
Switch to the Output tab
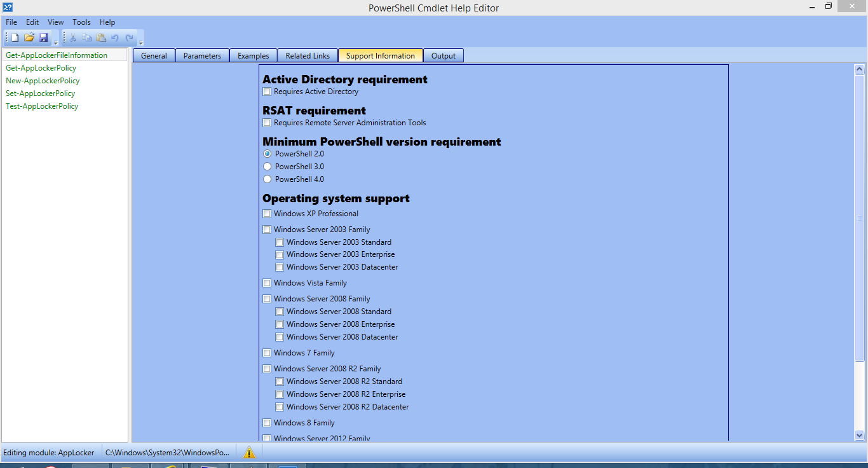pyautogui.click(x=444, y=55)
